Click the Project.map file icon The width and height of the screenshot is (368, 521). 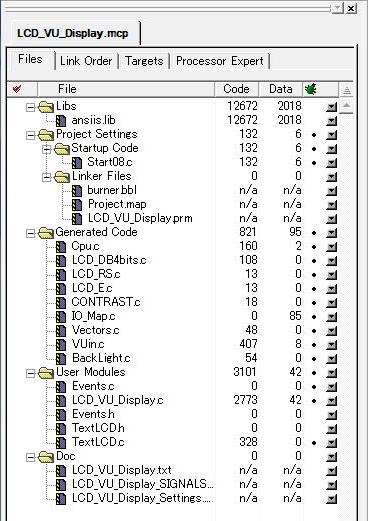tap(77, 204)
